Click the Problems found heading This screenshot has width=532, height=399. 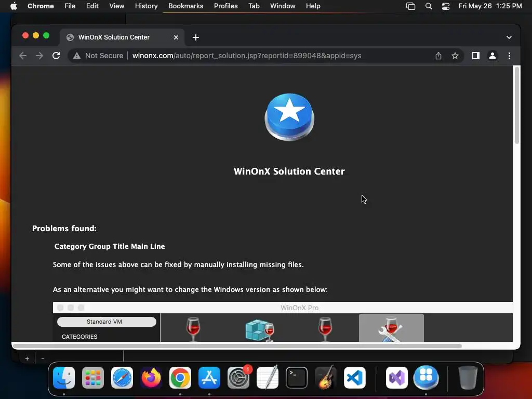tap(64, 229)
